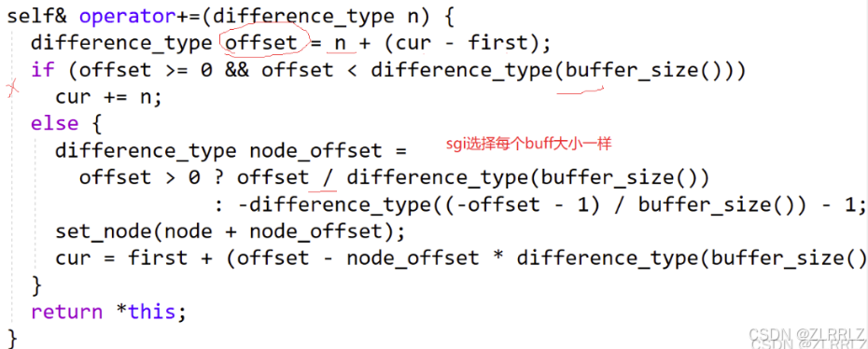Click the red X mark beside cur += n
Screen dimensions: 868x349
(x=11, y=88)
